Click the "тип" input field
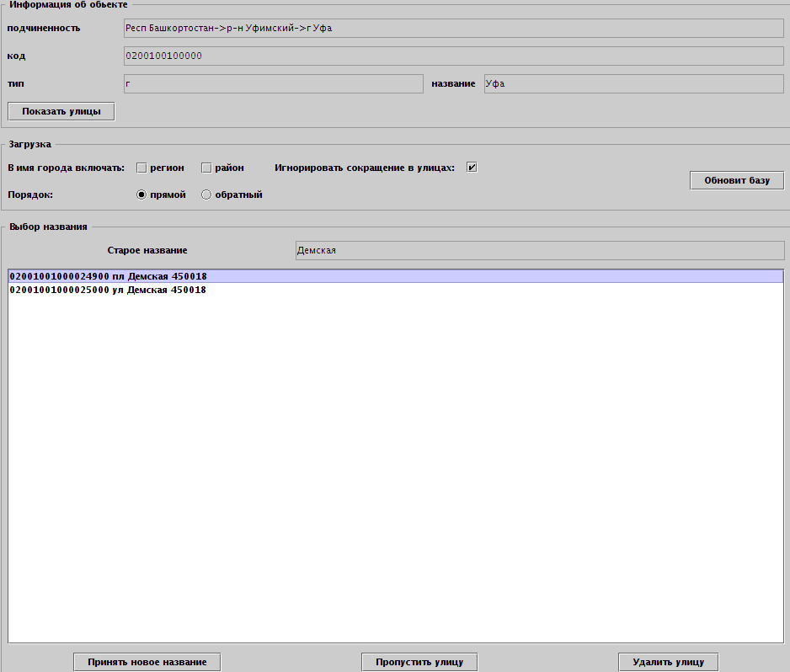 [272, 83]
